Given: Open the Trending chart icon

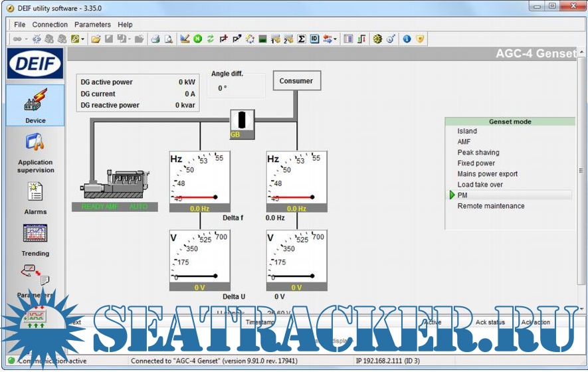Looking at the screenshot, I should tap(35, 238).
